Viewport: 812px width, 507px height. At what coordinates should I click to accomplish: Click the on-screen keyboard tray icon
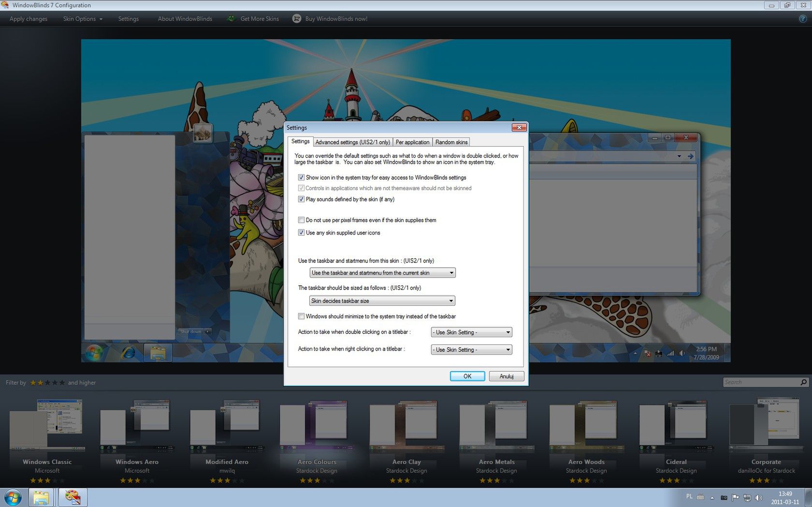(x=700, y=497)
